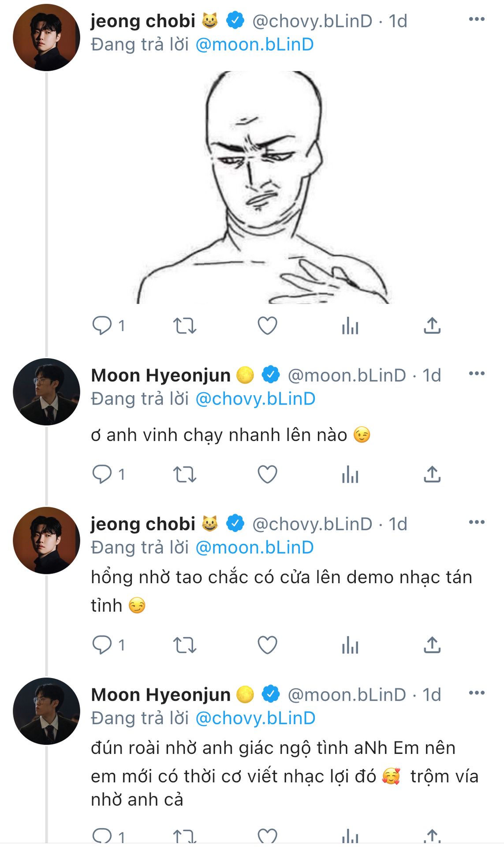Share the sketch image tweet
The image size is (504, 847).
(x=432, y=326)
